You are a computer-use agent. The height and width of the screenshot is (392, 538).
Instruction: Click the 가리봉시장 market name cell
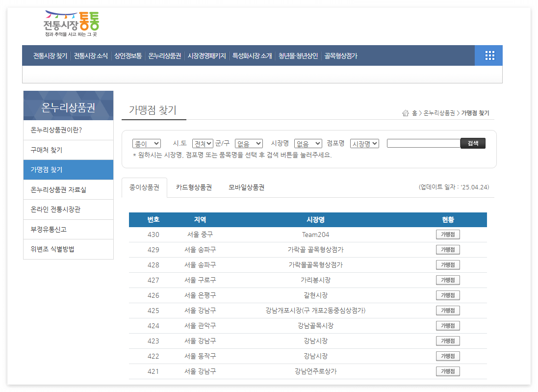[x=316, y=280]
